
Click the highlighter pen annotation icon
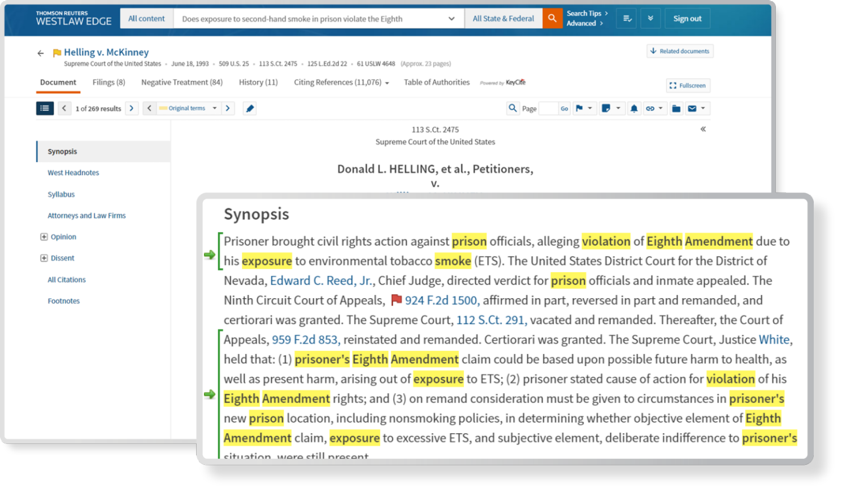pyautogui.click(x=250, y=108)
